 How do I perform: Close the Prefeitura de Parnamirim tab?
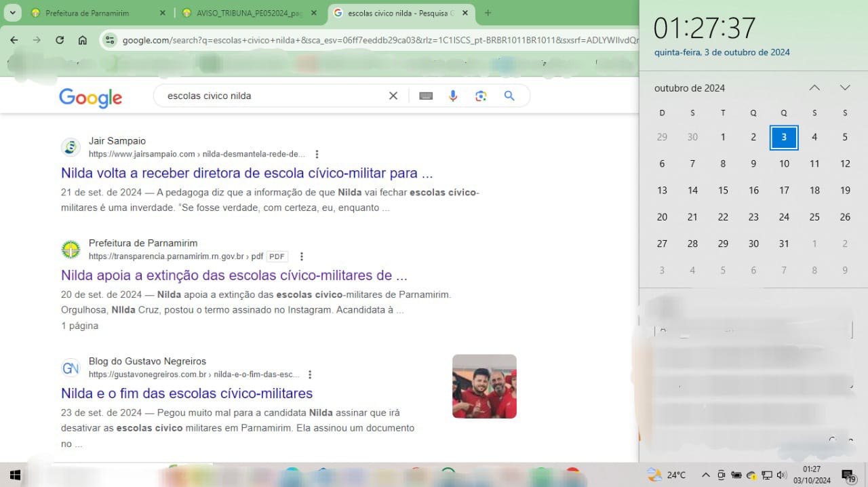point(162,13)
